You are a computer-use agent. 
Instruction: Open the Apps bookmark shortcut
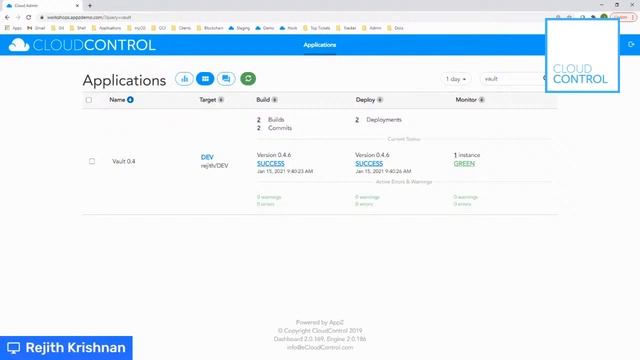13,28
